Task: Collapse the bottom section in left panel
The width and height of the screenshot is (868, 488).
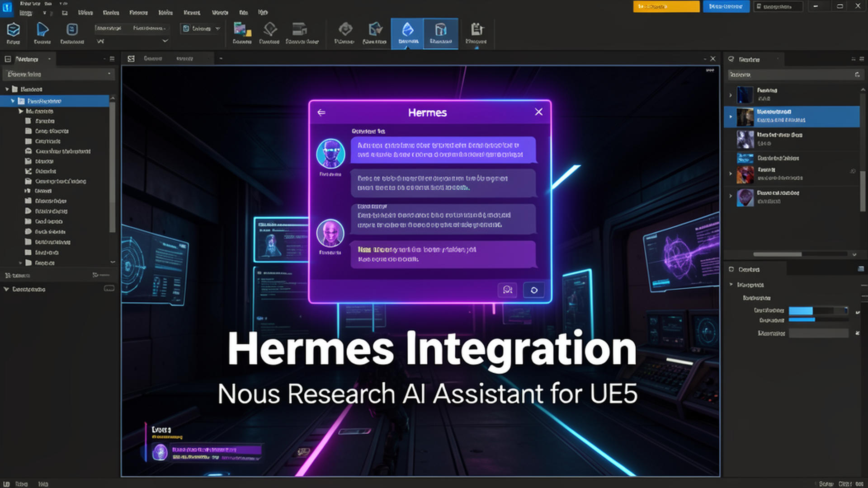Action: coord(6,289)
